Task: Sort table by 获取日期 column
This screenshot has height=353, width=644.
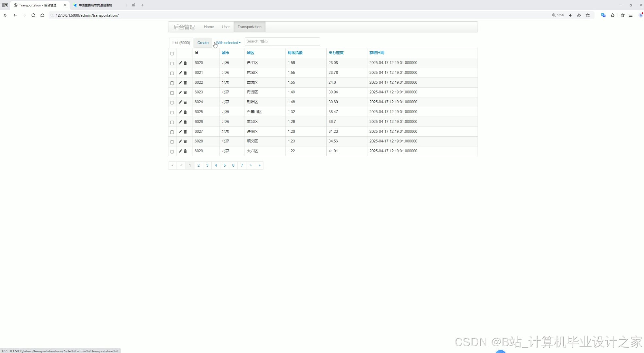Action: pyautogui.click(x=377, y=53)
